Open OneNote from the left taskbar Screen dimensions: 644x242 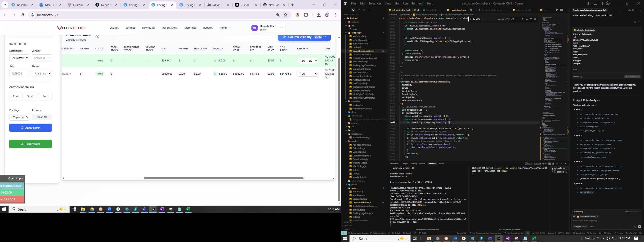click(162, 209)
